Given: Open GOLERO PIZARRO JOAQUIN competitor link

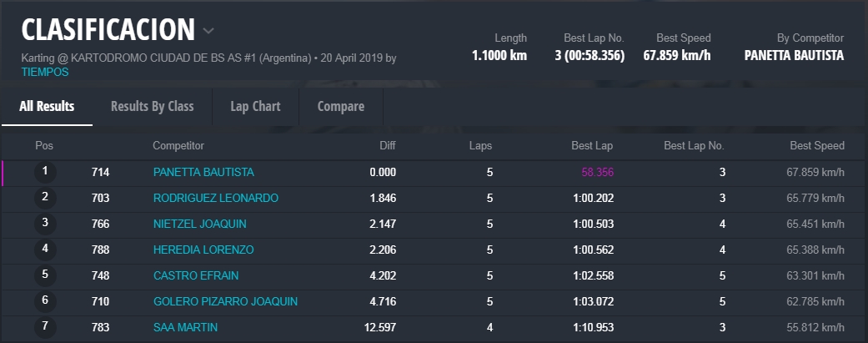Looking at the screenshot, I should [225, 301].
